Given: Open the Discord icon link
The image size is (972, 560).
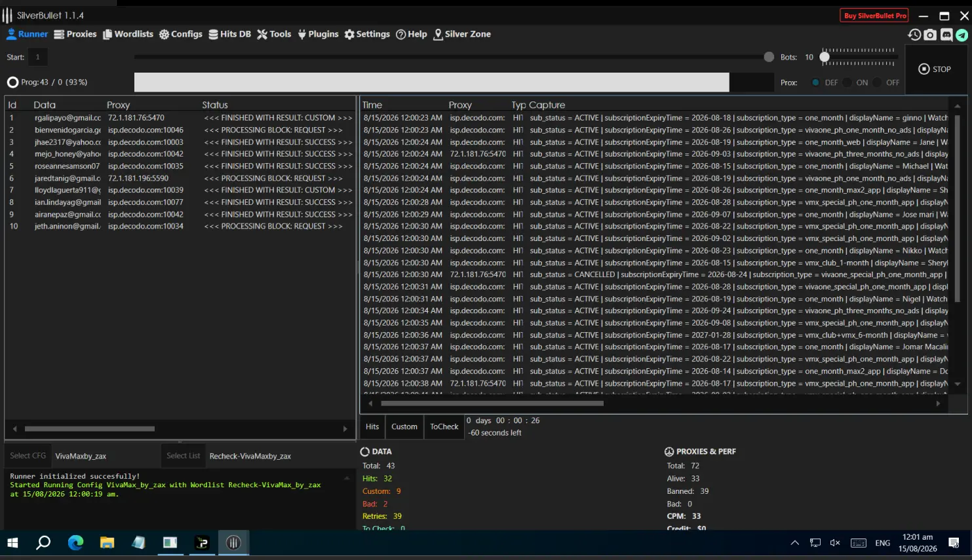Looking at the screenshot, I should pos(946,35).
